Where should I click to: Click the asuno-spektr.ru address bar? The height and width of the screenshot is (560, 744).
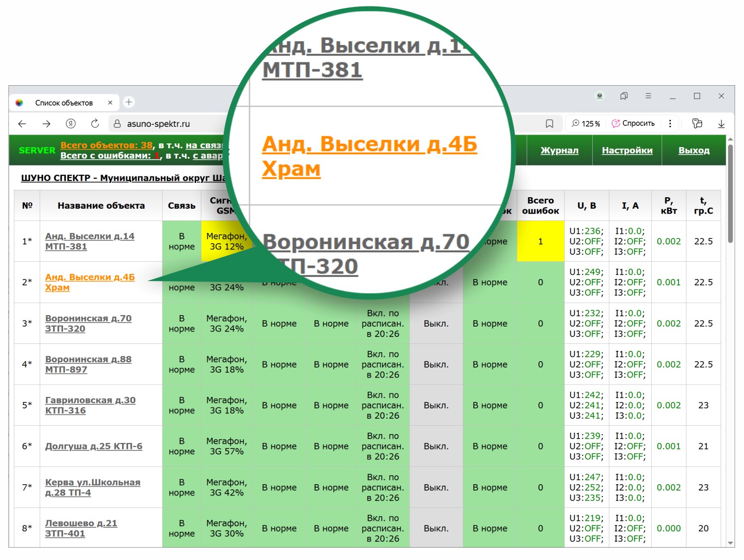tap(159, 124)
